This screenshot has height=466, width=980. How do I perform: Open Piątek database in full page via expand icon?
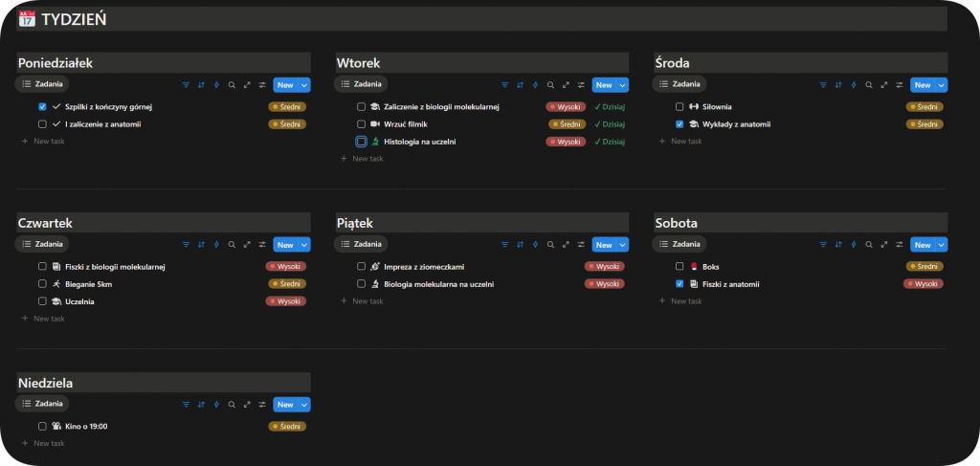coord(566,245)
